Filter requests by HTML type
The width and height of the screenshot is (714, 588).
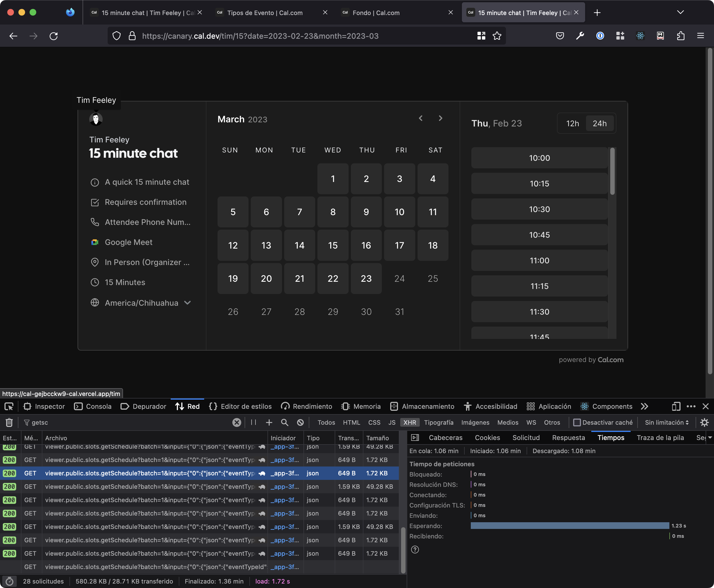click(x=352, y=422)
